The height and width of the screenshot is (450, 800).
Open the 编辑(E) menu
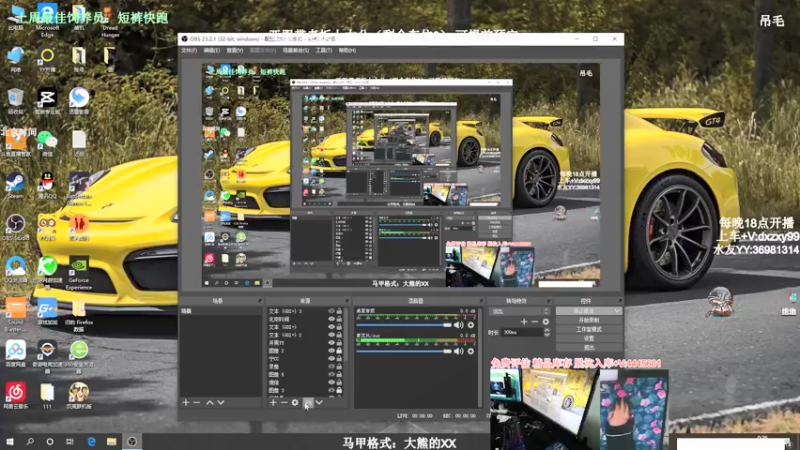pyautogui.click(x=212, y=51)
